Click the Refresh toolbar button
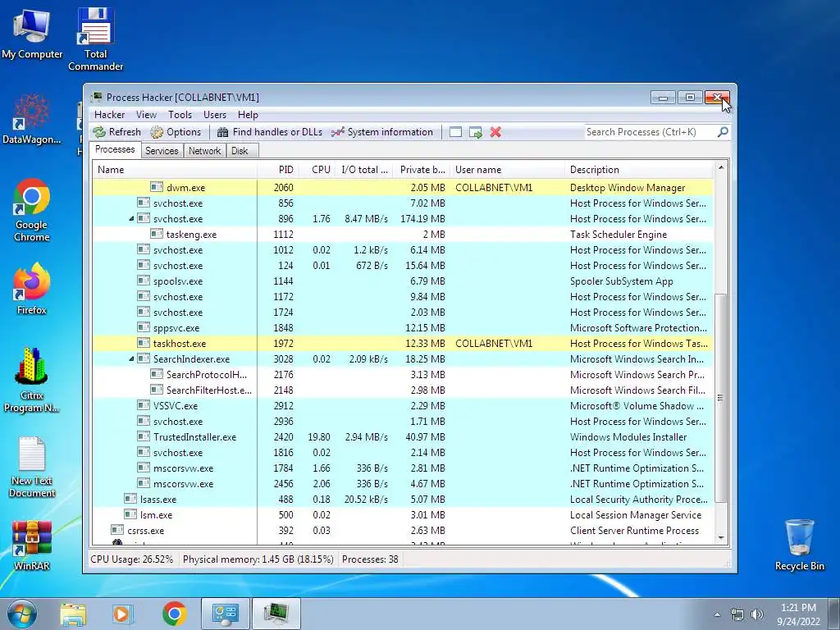Screen dimensions: 840x630 (116, 132)
